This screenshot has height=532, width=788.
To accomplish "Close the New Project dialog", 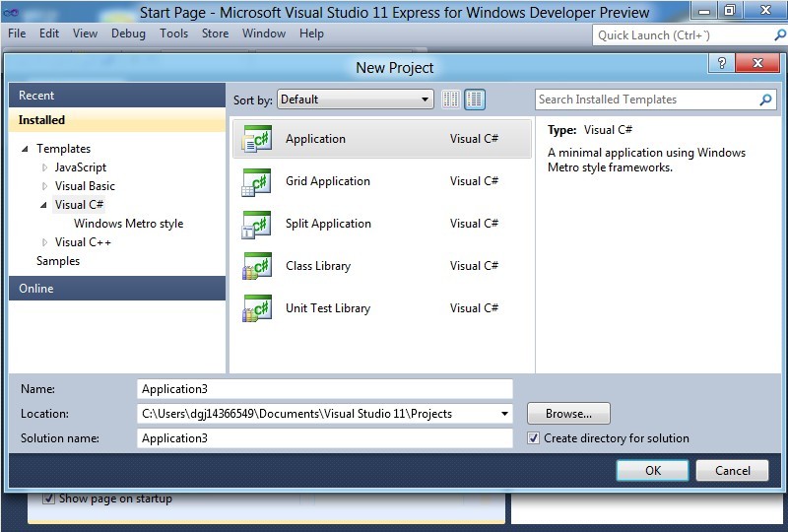I will coord(757,63).
